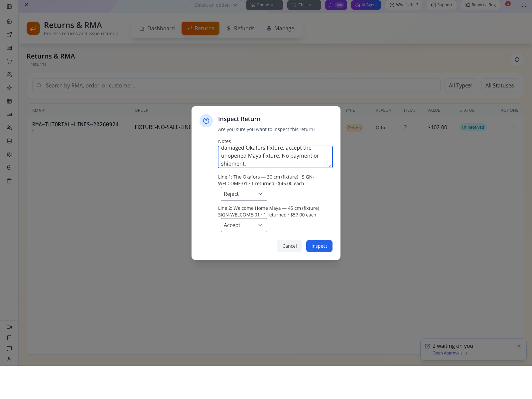Screen dimensions: 532x399
Task: Refresh the returns list
Action: pyautogui.click(x=517, y=60)
